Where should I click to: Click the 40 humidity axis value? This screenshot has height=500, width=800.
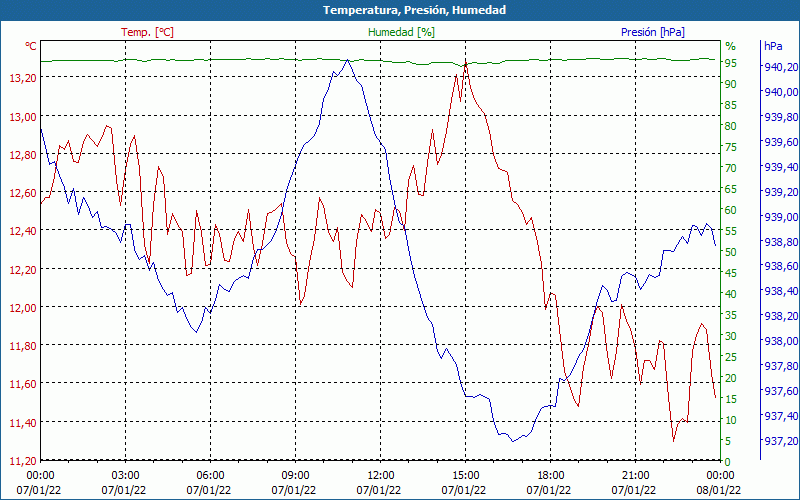coord(731,294)
